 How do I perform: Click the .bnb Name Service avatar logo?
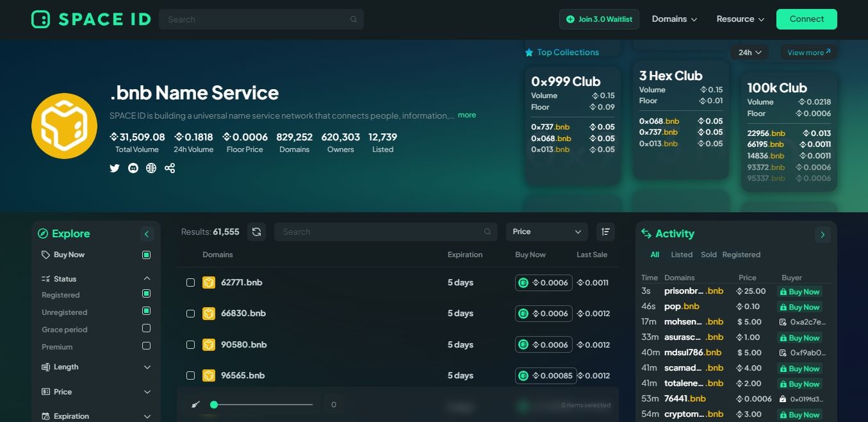click(63, 126)
